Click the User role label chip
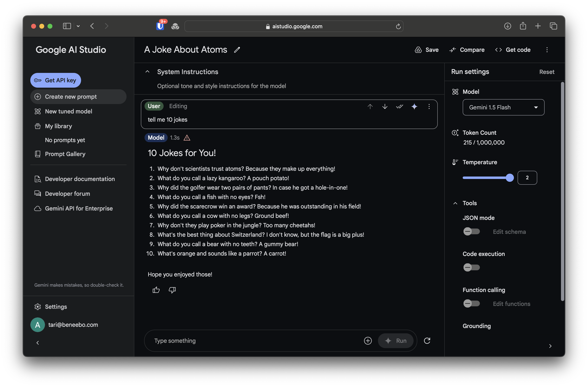Viewport: 588px width, 387px height. (x=154, y=106)
